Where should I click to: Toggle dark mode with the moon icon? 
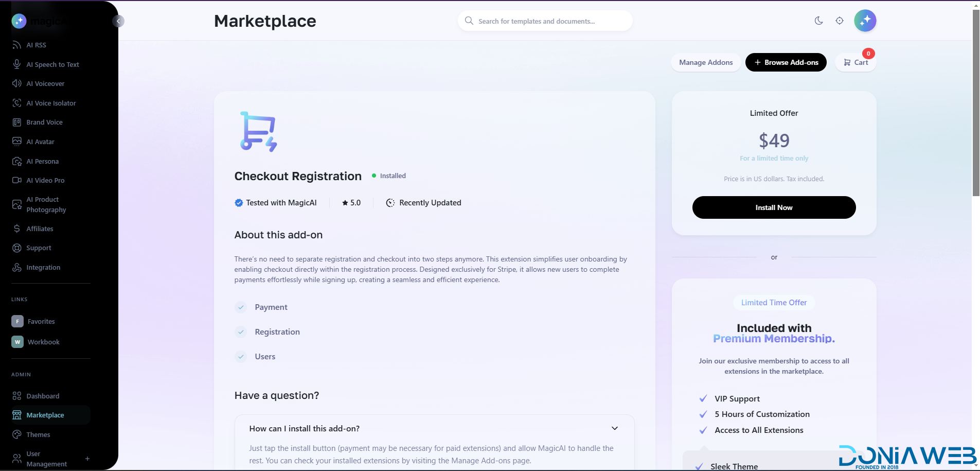[818, 21]
